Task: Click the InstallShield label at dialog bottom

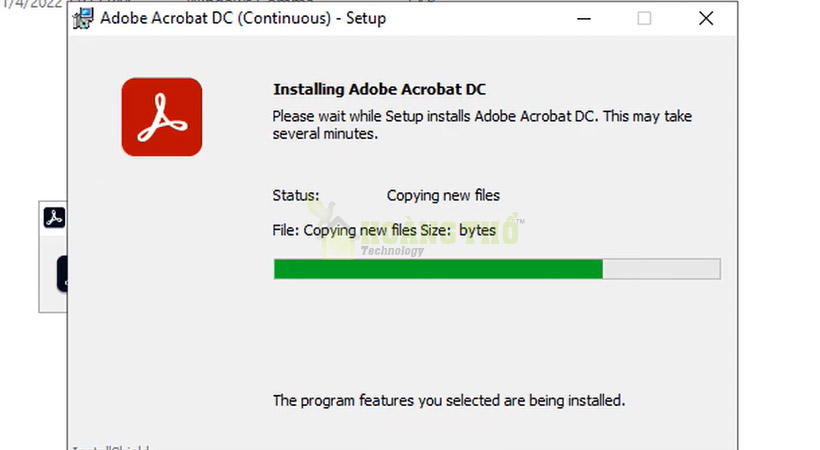Action: 111,447
